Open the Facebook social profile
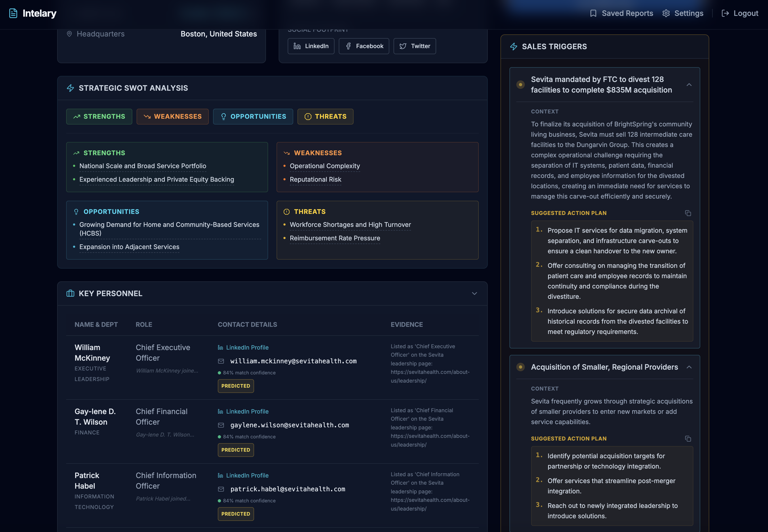Screen dimensions: 768x532 364,46
